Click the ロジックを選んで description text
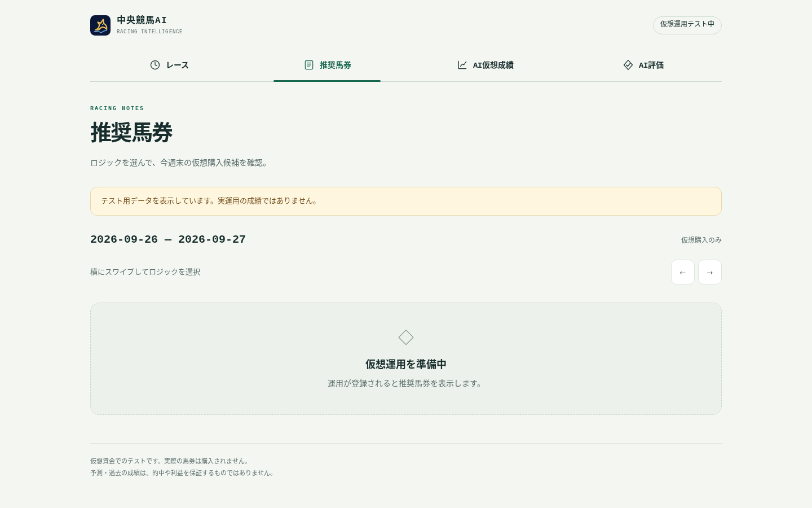Viewport: 812px width, 508px height. (180, 163)
